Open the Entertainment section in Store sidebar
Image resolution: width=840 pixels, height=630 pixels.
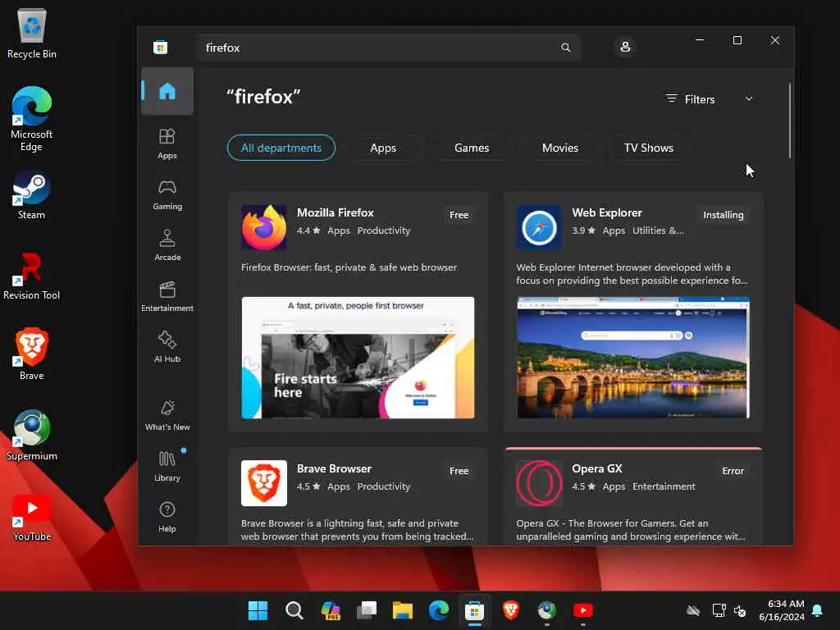167,296
